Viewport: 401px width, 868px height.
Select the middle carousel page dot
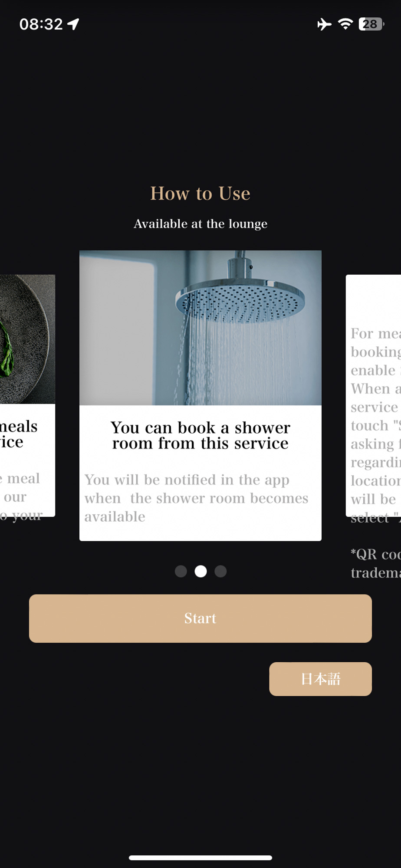coord(200,571)
